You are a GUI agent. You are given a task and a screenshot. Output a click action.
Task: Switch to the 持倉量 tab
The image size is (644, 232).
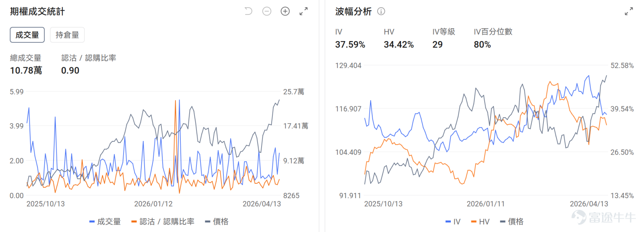tap(67, 35)
